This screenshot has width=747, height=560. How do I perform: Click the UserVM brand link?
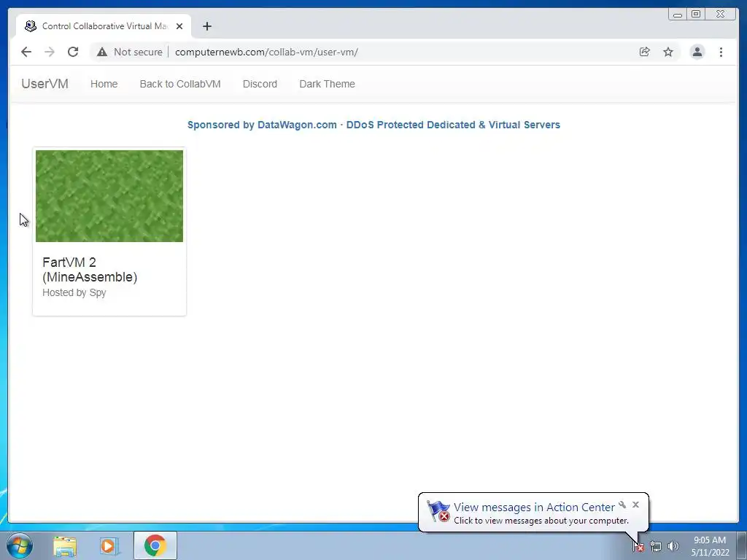point(44,84)
